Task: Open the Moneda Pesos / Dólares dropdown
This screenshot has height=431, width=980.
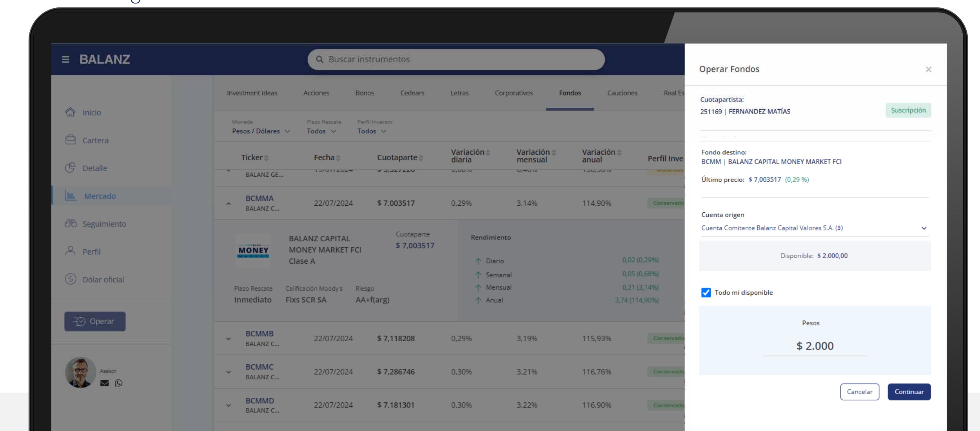Action: tap(261, 131)
